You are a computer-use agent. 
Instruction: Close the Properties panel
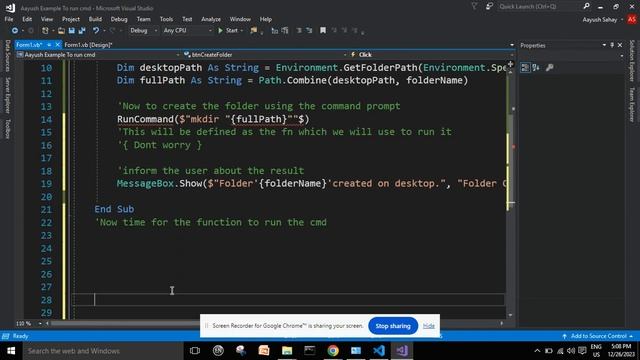620,45
